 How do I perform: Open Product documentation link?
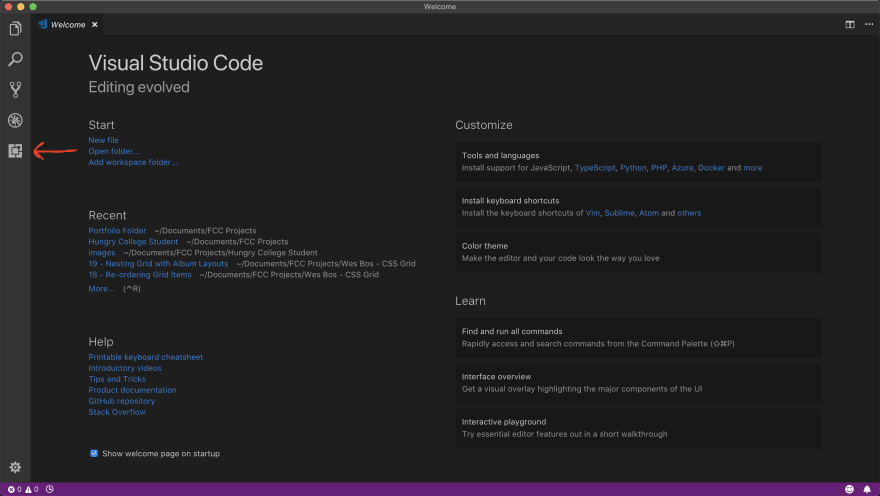pyautogui.click(x=132, y=390)
